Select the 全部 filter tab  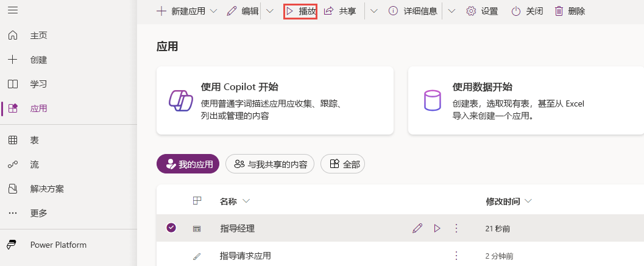[342, 164]
